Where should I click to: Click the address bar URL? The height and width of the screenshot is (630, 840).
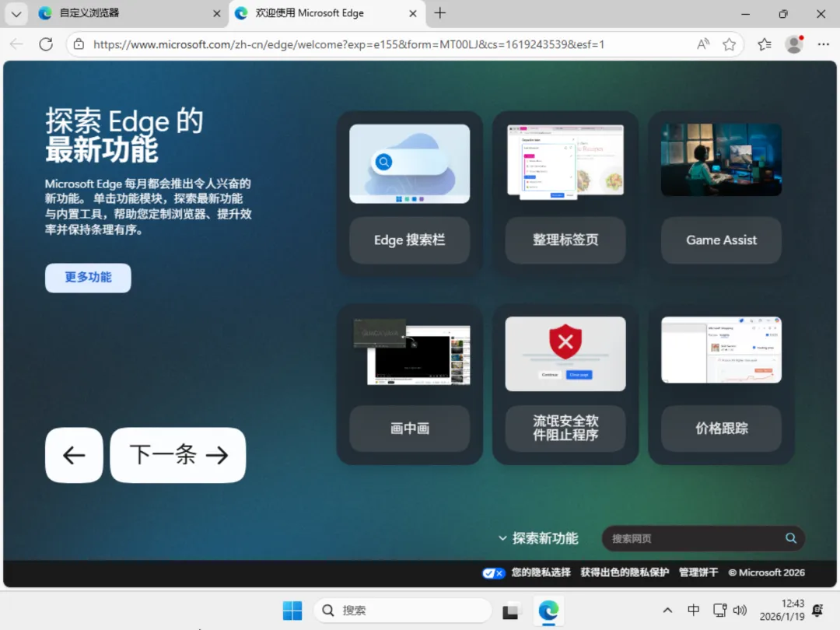pyautogui.click(x=348, y=44)
